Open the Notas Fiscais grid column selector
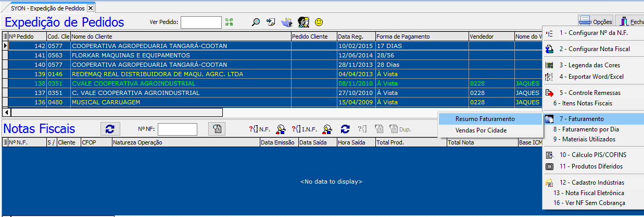644x217 pixels. [5, 142]
